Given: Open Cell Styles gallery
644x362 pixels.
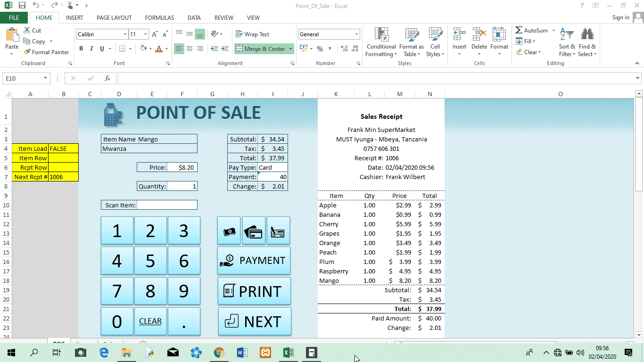Looking at the screenshot, I should coord(435,42).
